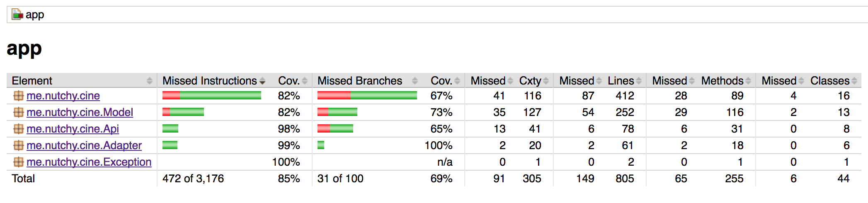Click the app report icon in breadcrumb
This screenshot has height=203, width=868.
[x=17, y=15]
